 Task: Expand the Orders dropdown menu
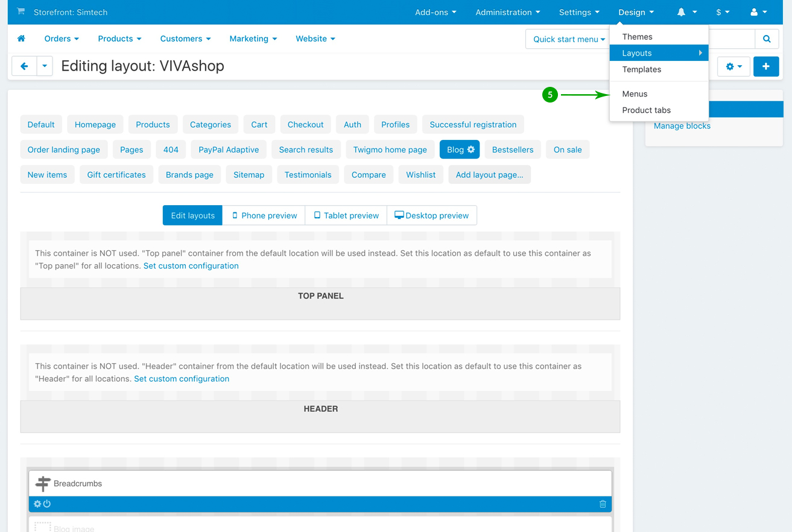62,39
